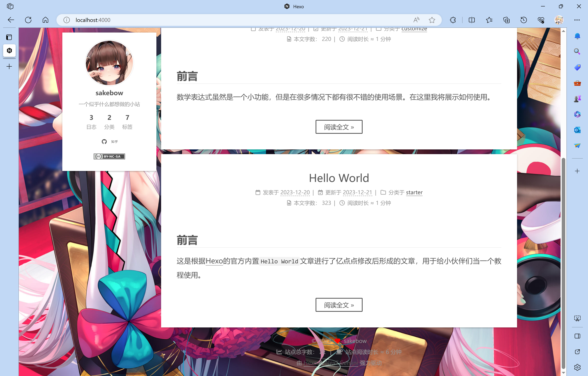Click the 阅读全文 button under Hello World

point(339,305)
